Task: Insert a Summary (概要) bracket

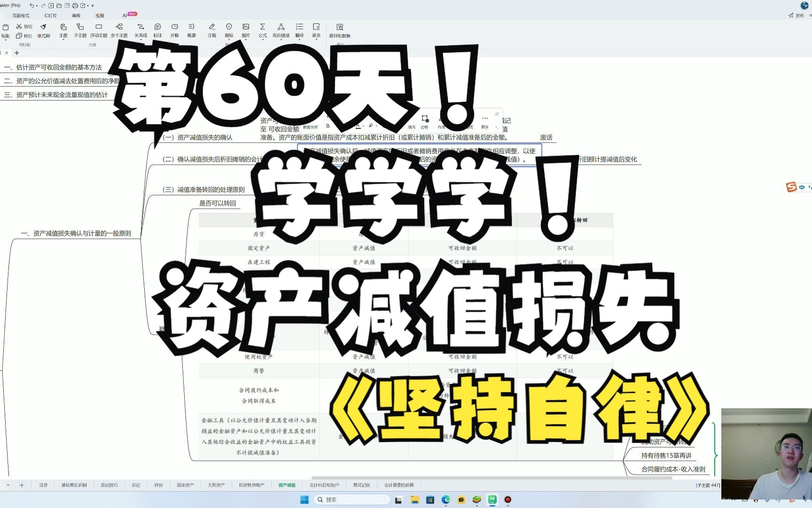Action: tap(191, 30)
